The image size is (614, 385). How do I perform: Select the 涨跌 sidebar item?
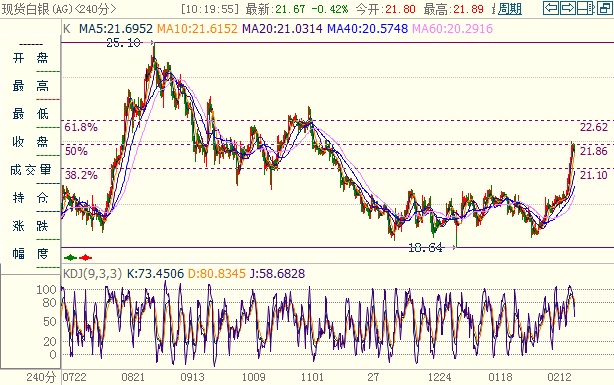pos(31,226)
